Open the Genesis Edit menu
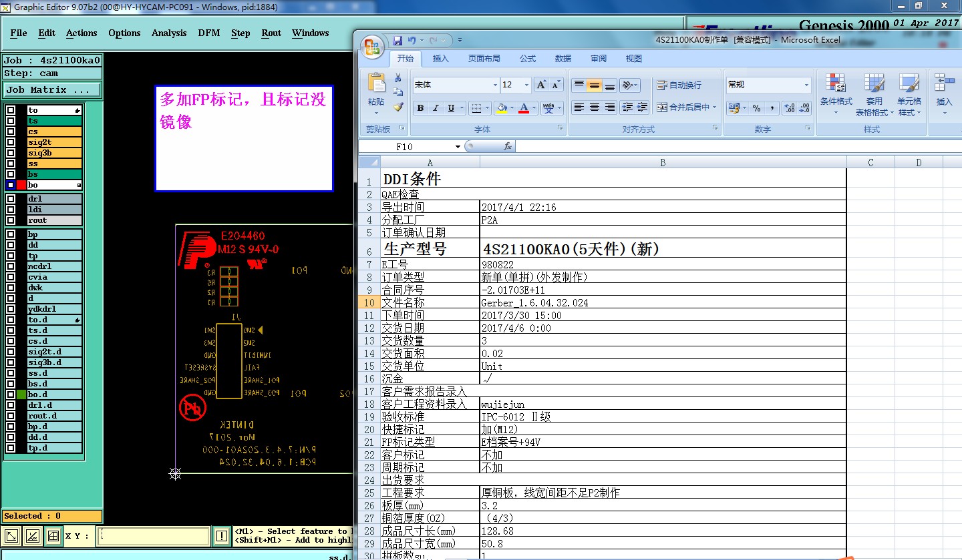Image resolution: width=962 pixels, height=560 pixels. [47, 33]
